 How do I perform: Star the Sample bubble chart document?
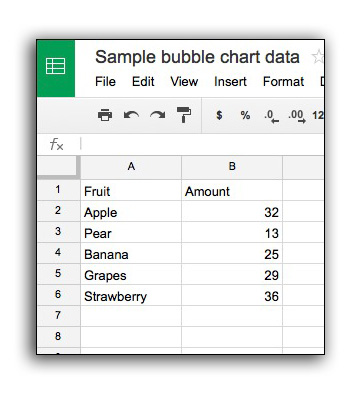pyautogui.click(x=318, y=57)
